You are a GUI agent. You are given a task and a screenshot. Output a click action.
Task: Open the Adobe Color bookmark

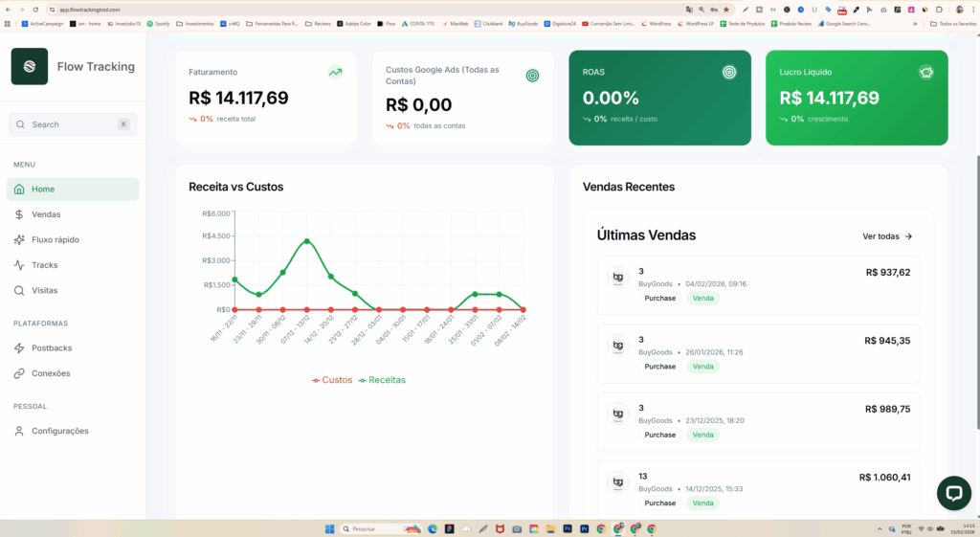coord(354,24)
